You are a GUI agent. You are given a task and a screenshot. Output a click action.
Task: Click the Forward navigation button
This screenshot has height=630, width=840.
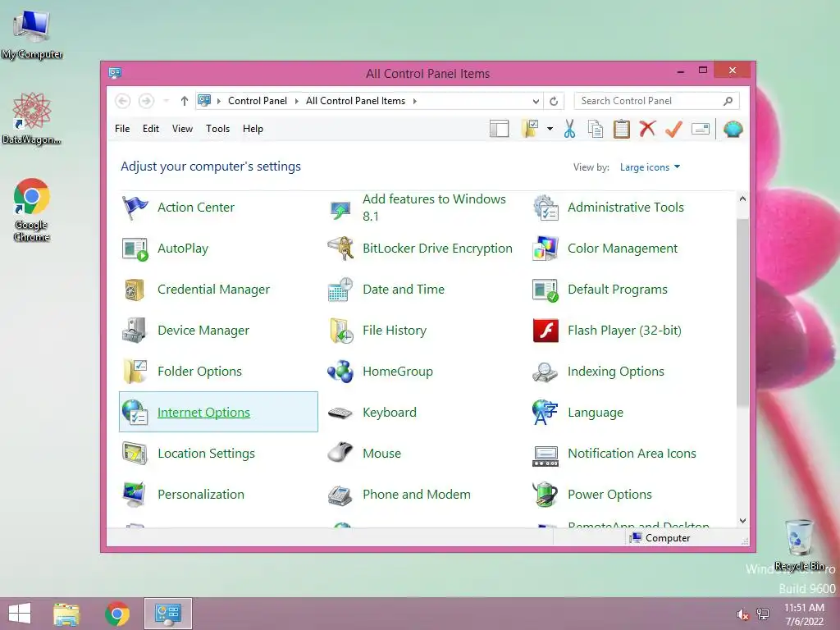tap(146, 101)
